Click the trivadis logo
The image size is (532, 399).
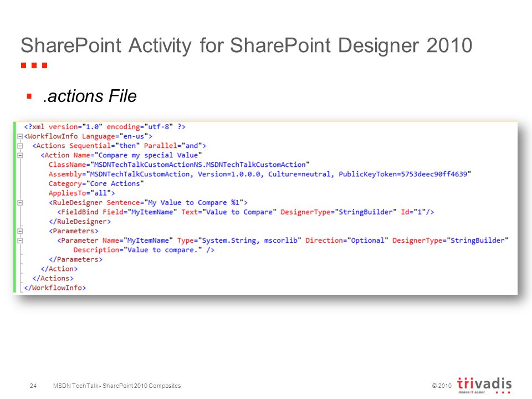pyautogui.click(x=484, y=385)
